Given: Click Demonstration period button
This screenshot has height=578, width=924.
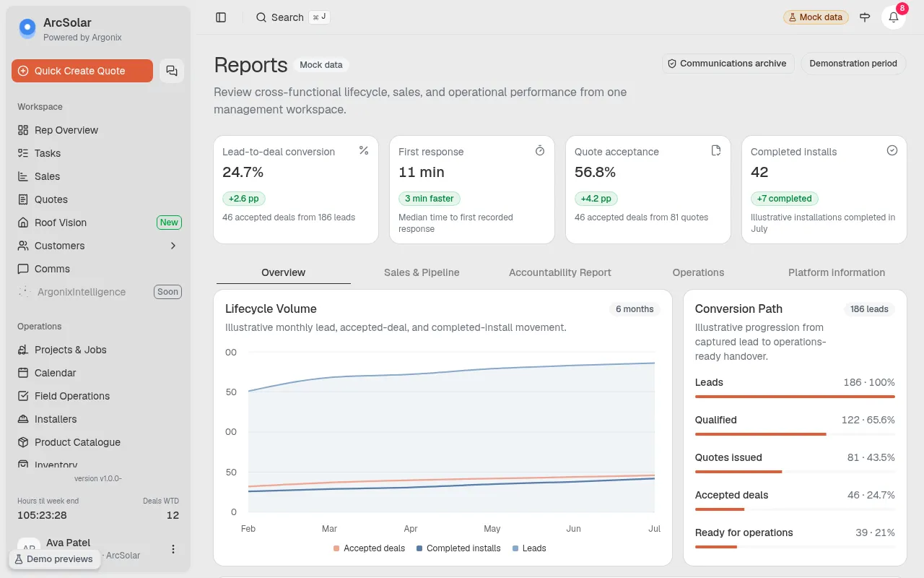Looking at the screenshot, I should click(x=853, y=64).
